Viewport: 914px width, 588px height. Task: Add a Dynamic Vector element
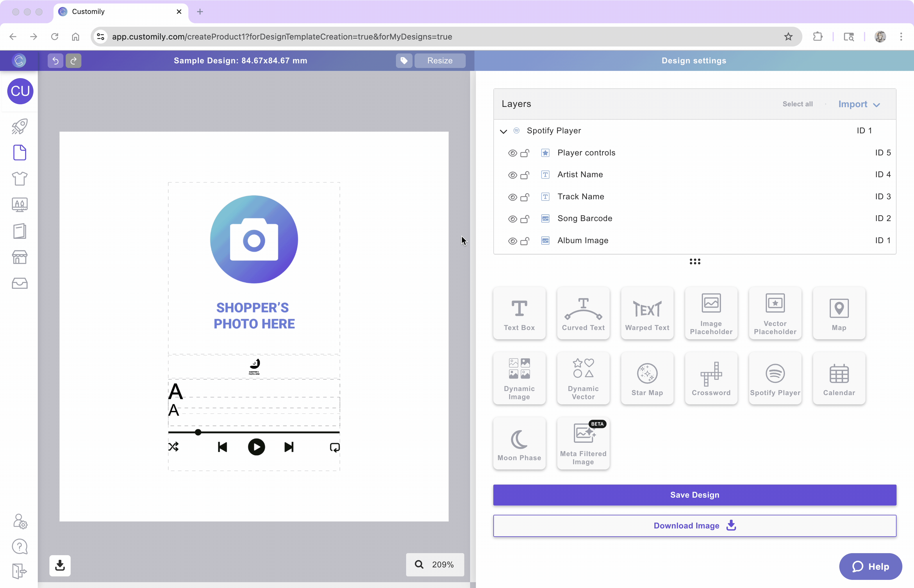point(583,378)
